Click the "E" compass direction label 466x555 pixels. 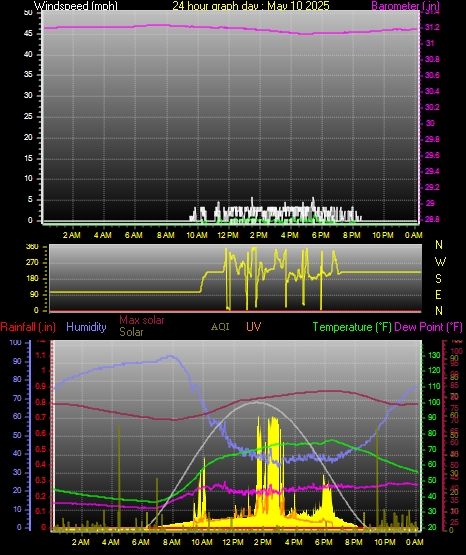tap(438, 294)
